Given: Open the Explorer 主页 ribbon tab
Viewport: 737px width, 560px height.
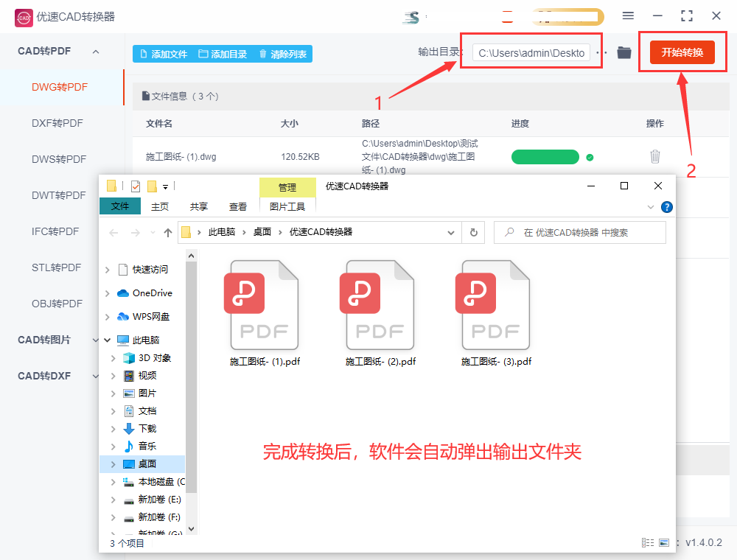Looking at the screenshot, I should tap(160, 207).
